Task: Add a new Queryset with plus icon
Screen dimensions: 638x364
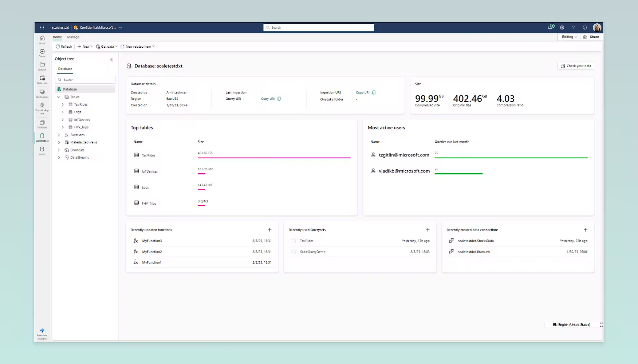Action: [x=428, y=230]
